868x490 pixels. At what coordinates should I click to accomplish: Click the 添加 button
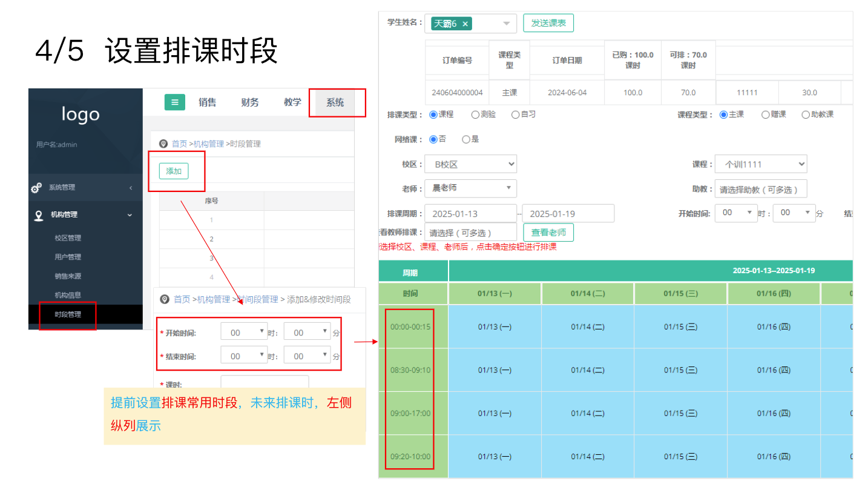tap(174, 171)
